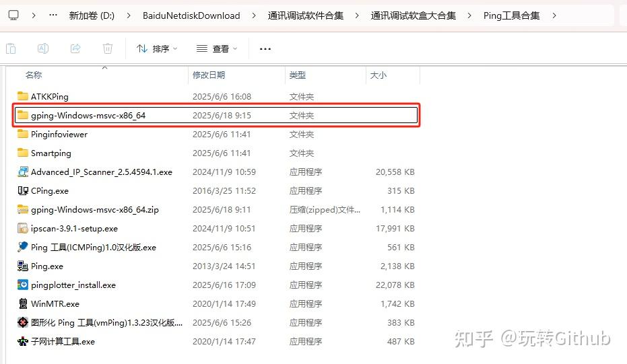Sort by 类型 column header
Image resolution: width=627 pixels, height=364 pixels.
point(298,75)
